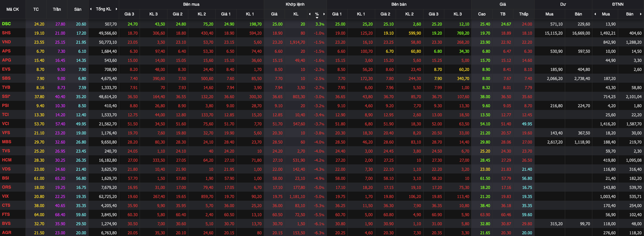Choose the TVS ticker
The height and width of the screenshot is (236, 644).
point(6,151)
